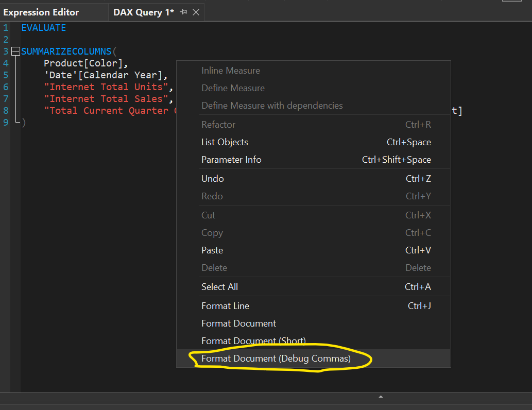The image size is (532, 410).
Task: Open List Objects autocomplete
Action: [224, 142]
